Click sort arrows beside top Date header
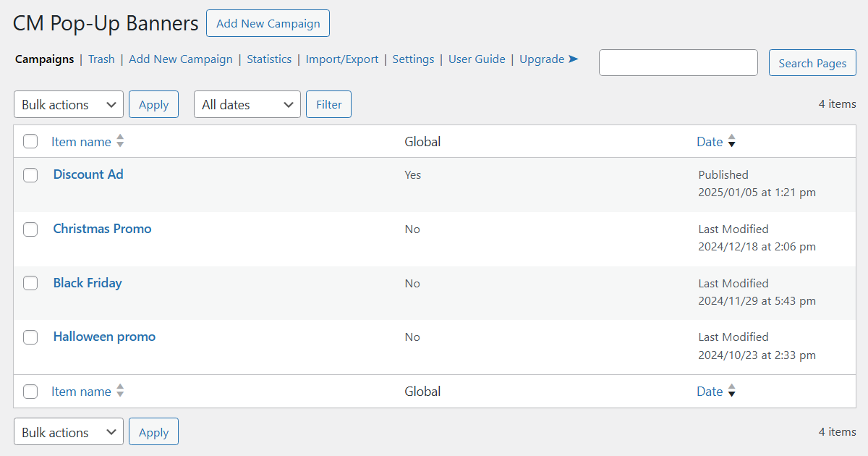The height and width of the screenshot is (456, 868). 731,141
